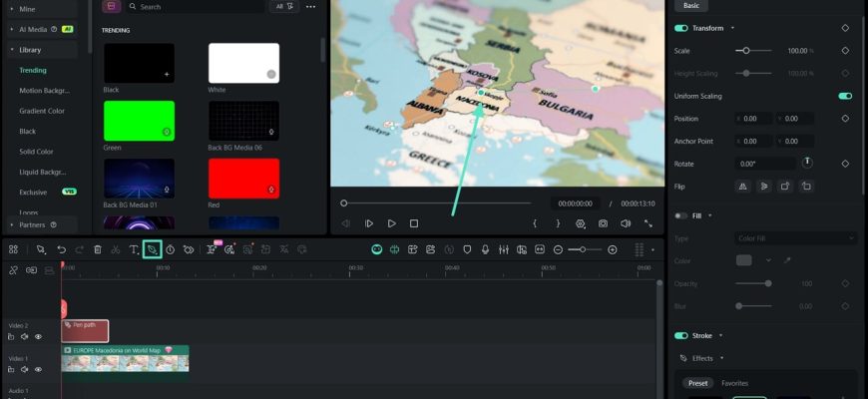Click the microphone voiceover record icon
The image size is (868, 399).
pyautogui.click(x=485, y=250)
